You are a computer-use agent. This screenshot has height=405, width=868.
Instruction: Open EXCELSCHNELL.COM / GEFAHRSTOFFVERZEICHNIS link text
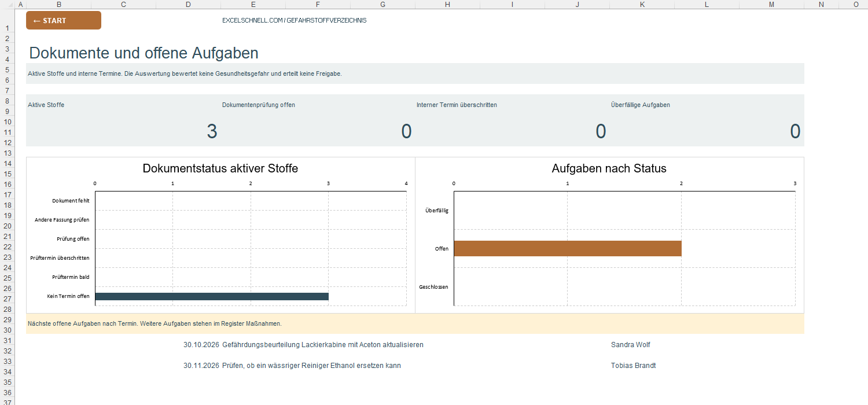coord(294,20)
